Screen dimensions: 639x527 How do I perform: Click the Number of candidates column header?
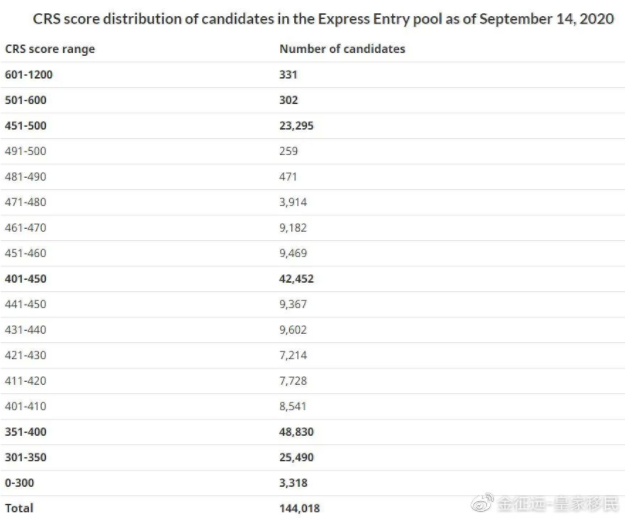(x=342, y=49)
